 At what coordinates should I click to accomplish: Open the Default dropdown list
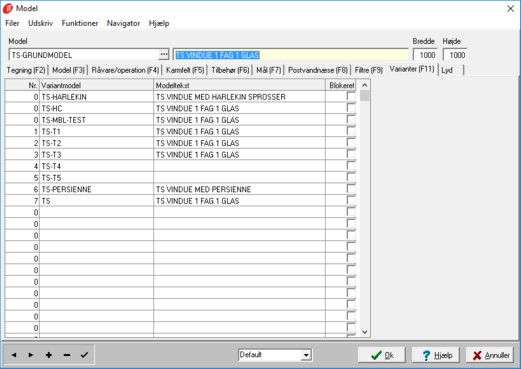(306, 355)
